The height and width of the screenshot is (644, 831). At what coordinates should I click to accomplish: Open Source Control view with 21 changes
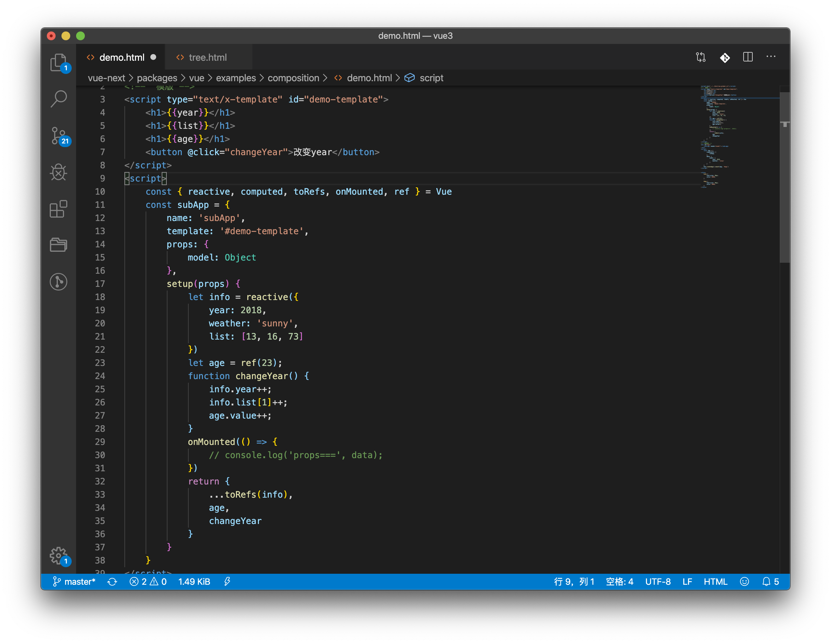[x=58, y=135]
